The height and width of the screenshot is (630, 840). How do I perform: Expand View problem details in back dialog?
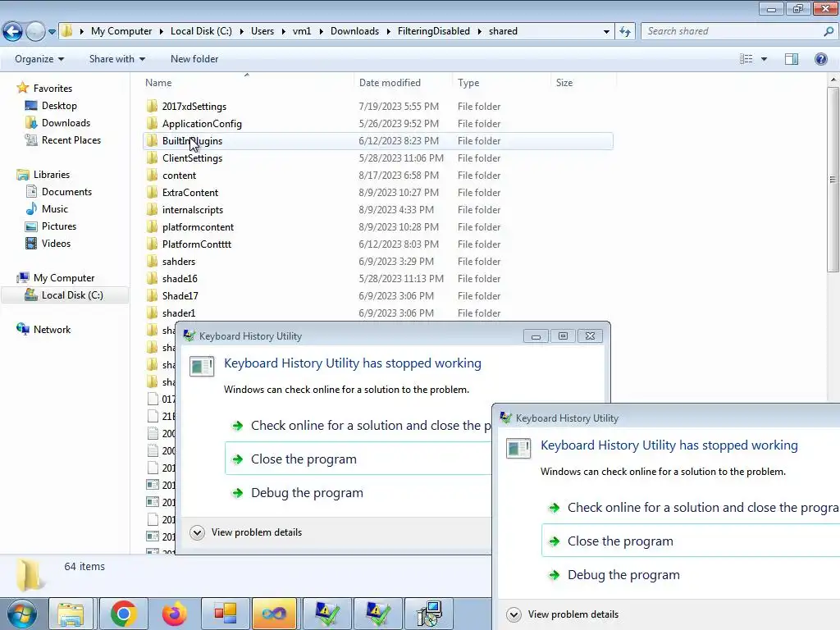pos(246,532)
